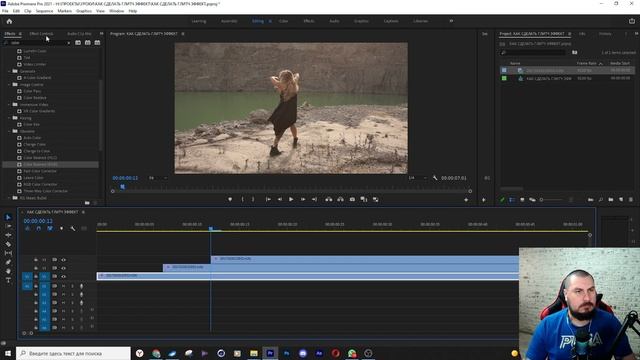Image resolution: width=640 pixels, height=360 pixels.
Task: Select the Pen tool
Action: click(8, 262)
